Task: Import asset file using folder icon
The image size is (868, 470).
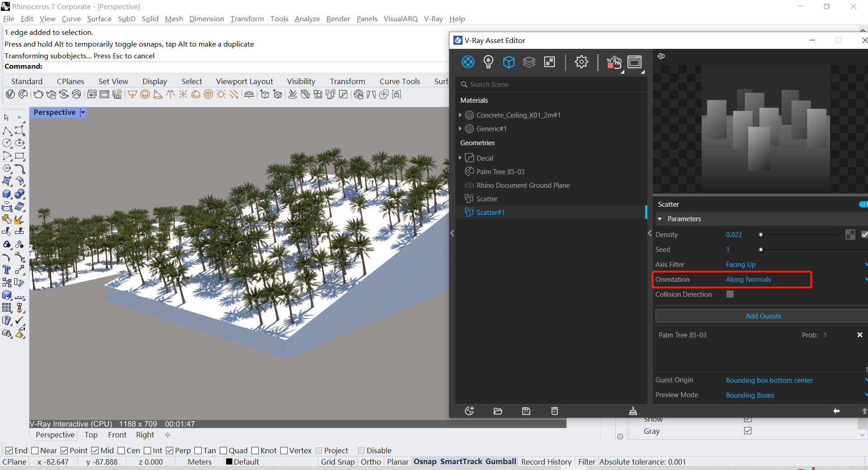Action: pos(498,411)
